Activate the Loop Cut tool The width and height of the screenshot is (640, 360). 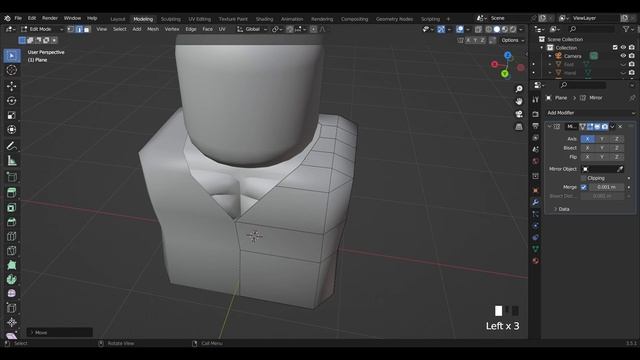[12, 236]
